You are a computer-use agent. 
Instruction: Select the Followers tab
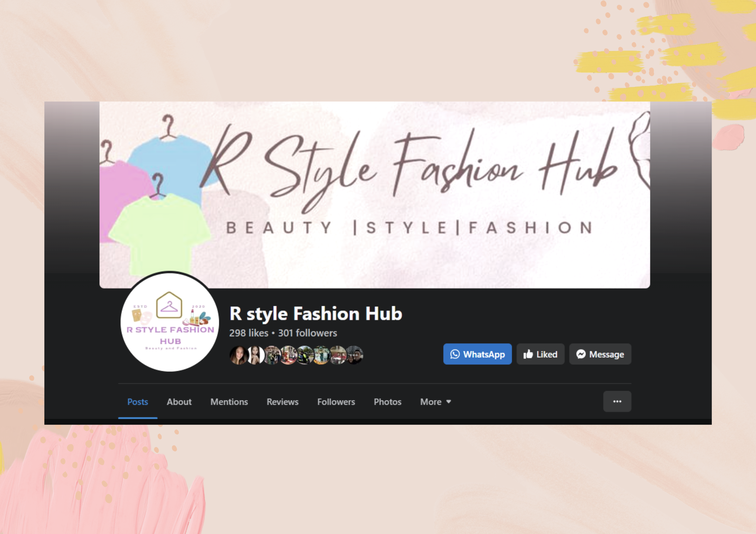336,402
